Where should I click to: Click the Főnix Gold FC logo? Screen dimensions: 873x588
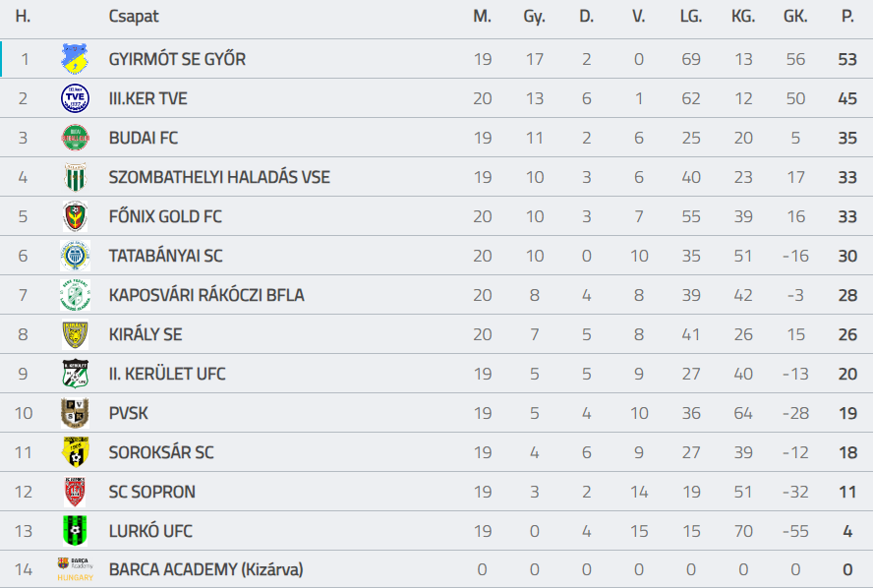tap(75, 216)
